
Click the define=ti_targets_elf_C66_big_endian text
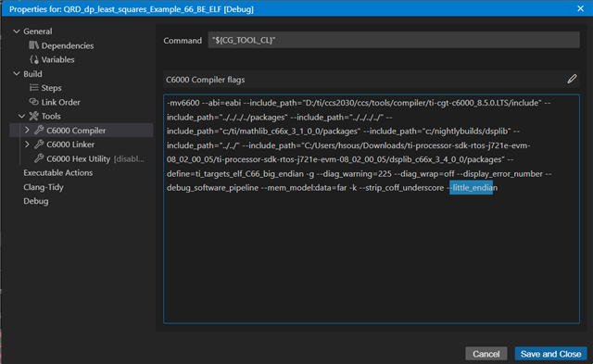[235, 174]
